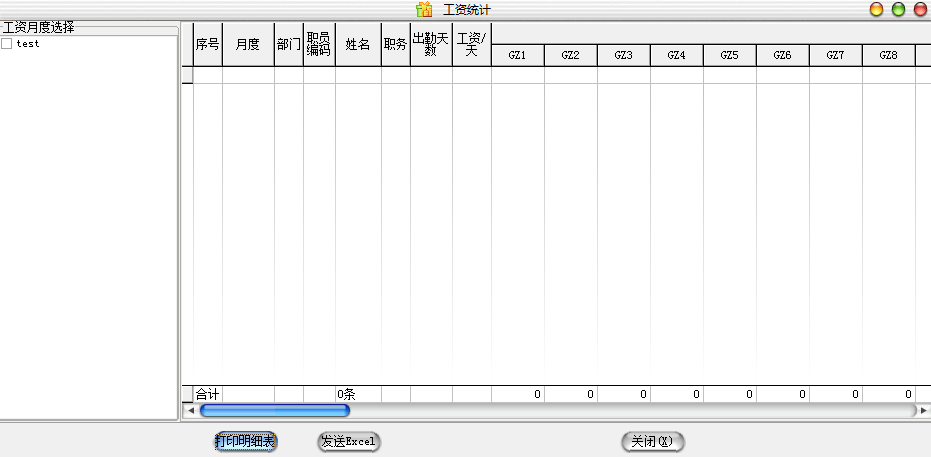Click the 出勤天数 column header
The image size is (931, 457).
(x=431, y=45)
